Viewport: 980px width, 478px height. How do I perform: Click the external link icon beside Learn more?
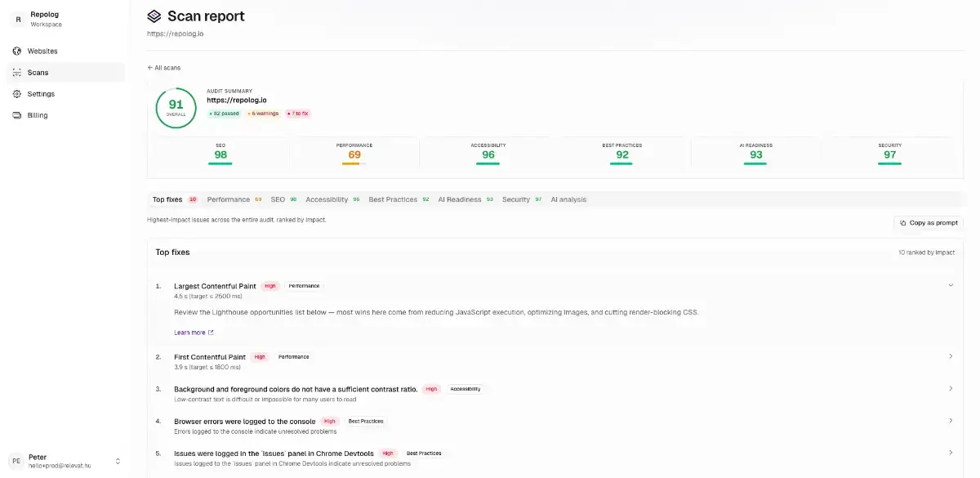[211, 333]
